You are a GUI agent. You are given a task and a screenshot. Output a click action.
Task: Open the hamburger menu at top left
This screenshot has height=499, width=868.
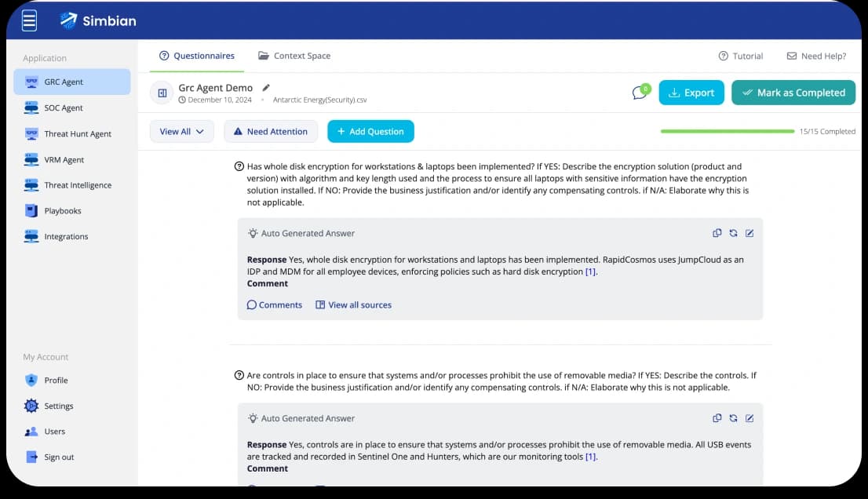tap(28, 20)
